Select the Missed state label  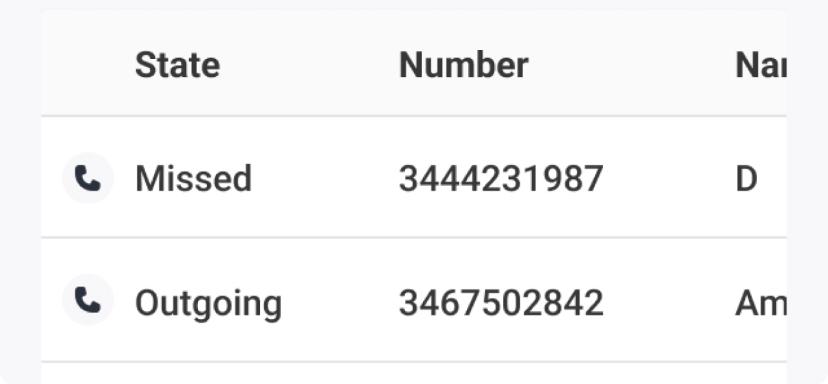[193, 179]
